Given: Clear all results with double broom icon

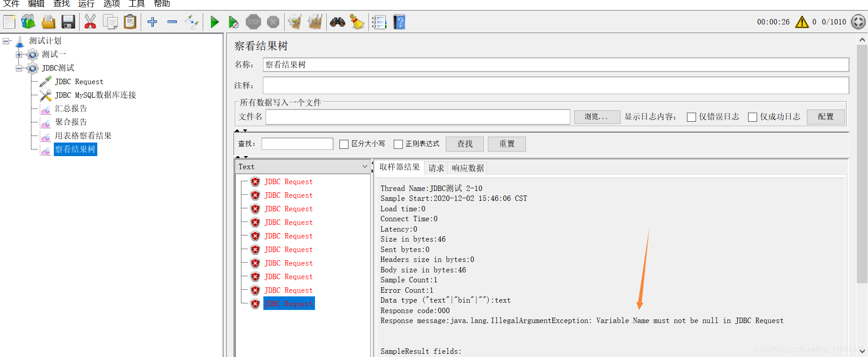Looking at the screenshot, I should pyautogui.click(x=315, y=22).
